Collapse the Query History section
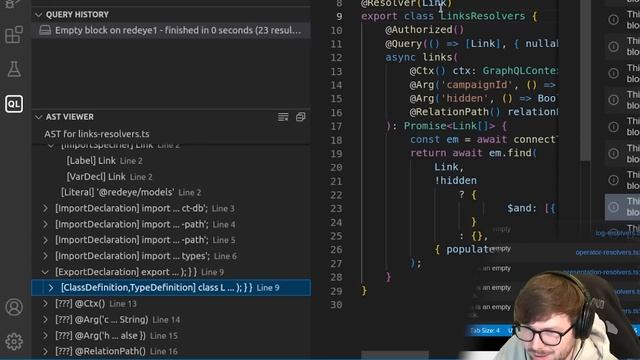Image resolution: width=640 pixels, height=360 pixels. pyautogui.click(x=39, y=15)
